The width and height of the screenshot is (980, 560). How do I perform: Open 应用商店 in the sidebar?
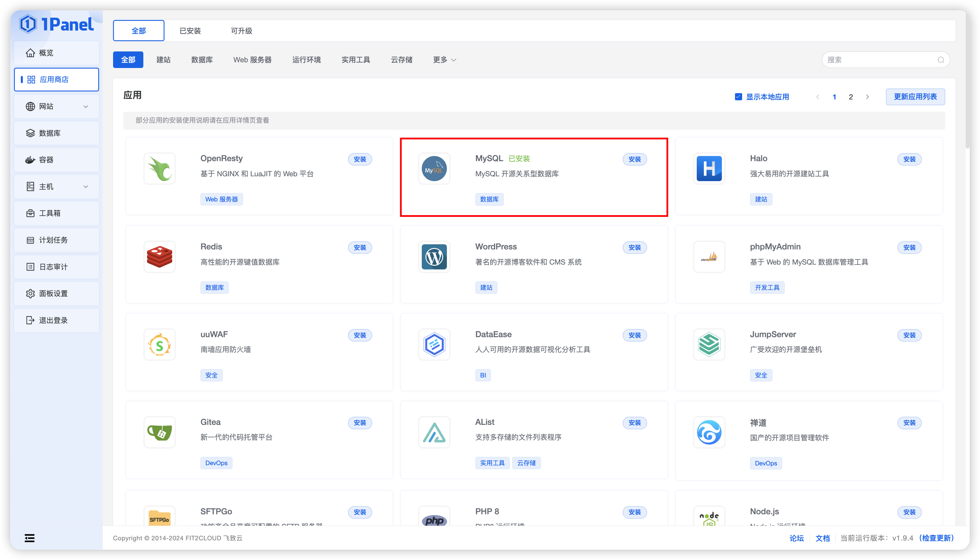point(57,80)
